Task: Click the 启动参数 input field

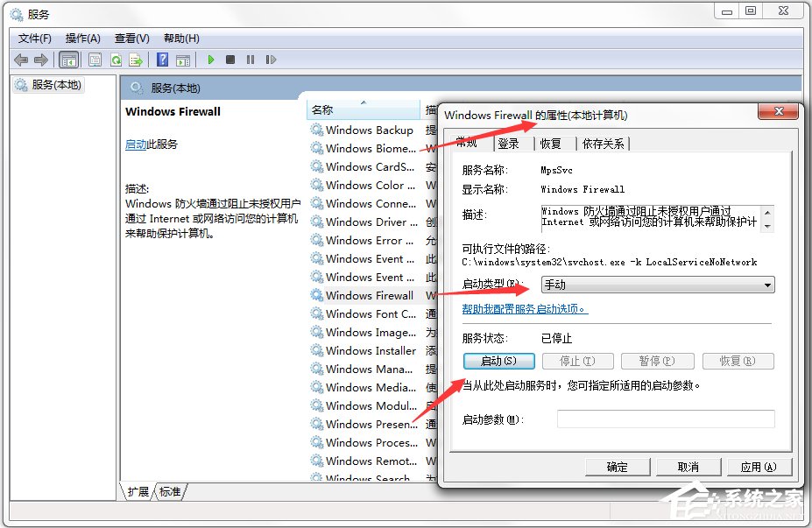Action: click(x=666, y=419)
